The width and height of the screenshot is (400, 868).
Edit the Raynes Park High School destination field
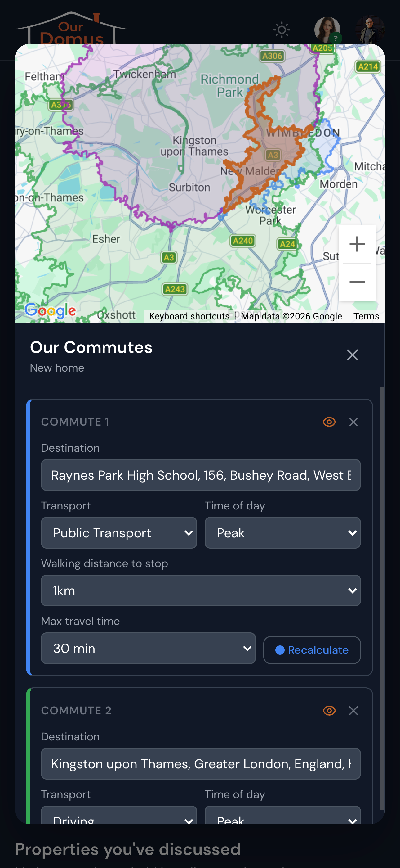201,475
